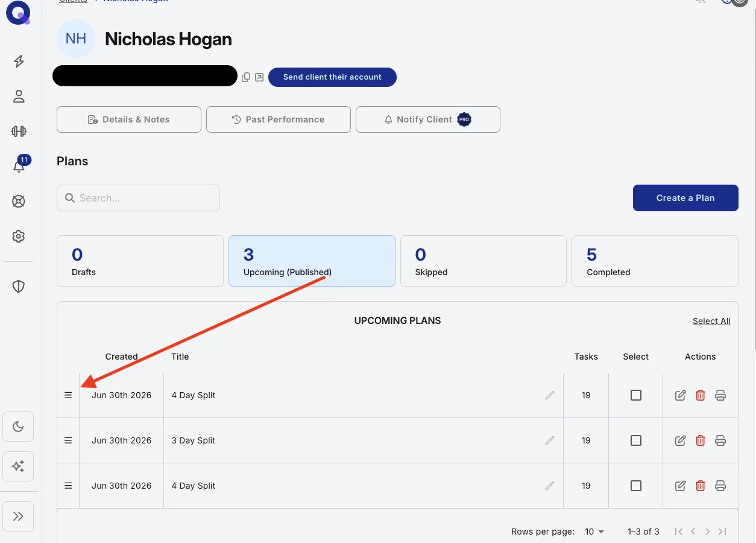Go to Clients via person sidebar icon

coord(19,96)
